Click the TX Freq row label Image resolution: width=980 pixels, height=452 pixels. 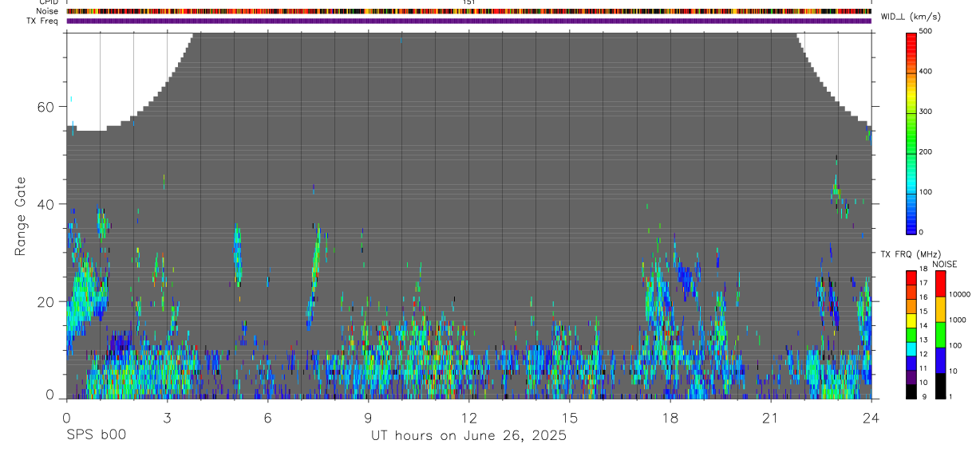coord(41,21)
